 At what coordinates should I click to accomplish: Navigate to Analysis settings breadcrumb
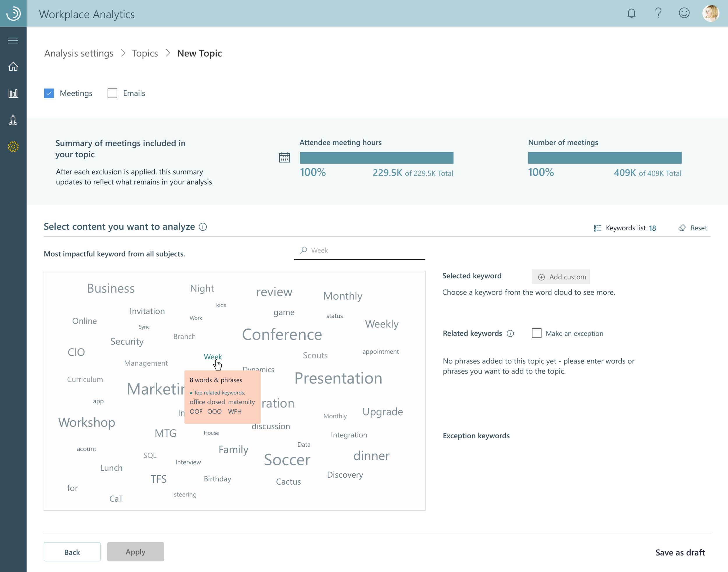pyautogui.click(x=79, y=53)
